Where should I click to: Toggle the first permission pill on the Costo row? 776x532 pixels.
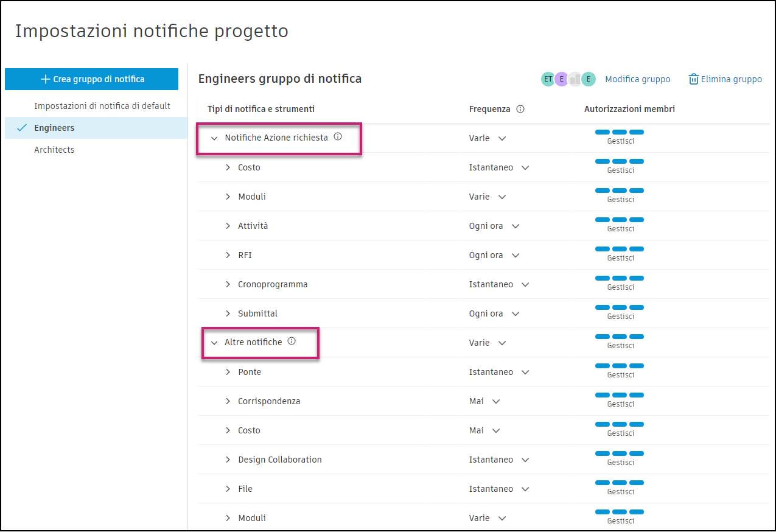click(603, 161)
